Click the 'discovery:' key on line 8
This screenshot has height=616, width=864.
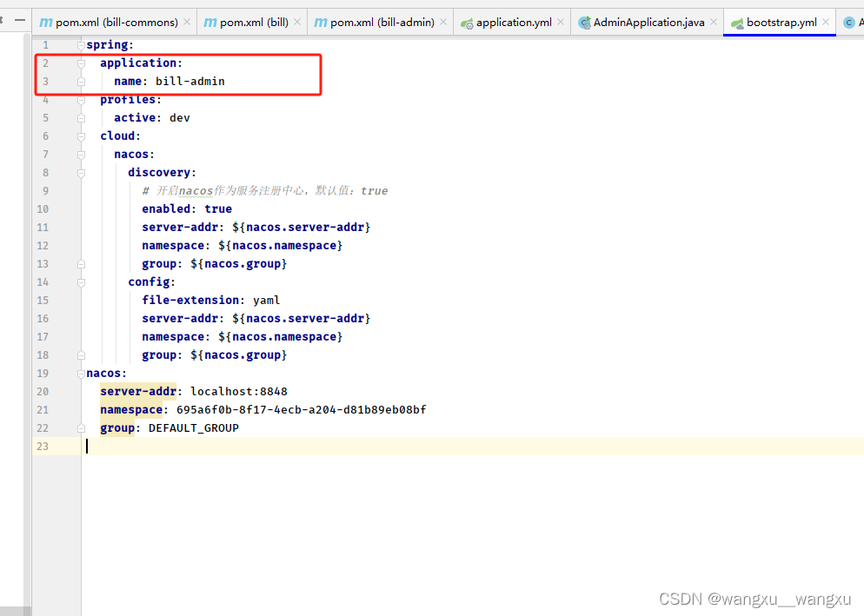tap(162, 172)
